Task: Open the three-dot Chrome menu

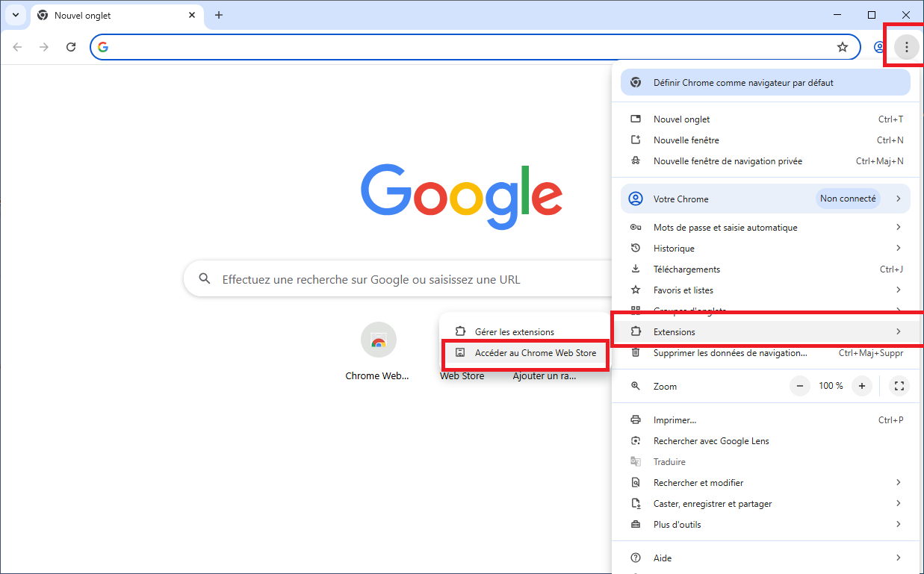Action: tap(906, 47)
